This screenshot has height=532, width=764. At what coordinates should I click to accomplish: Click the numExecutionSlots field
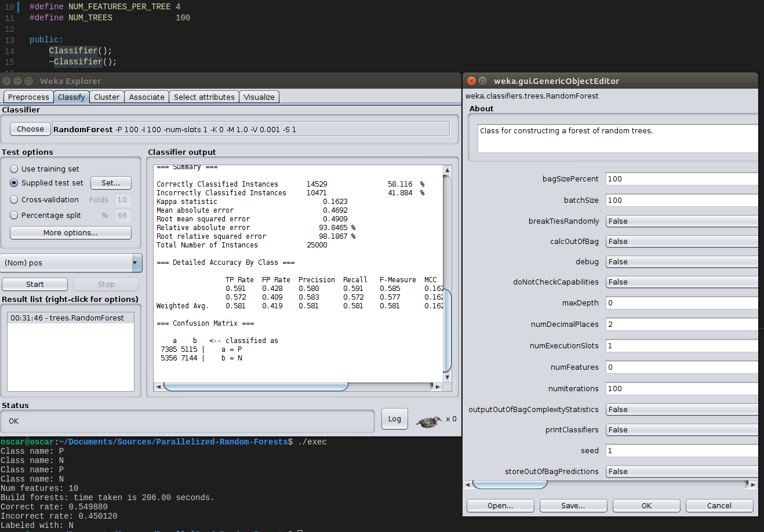[x=682, y=346]
